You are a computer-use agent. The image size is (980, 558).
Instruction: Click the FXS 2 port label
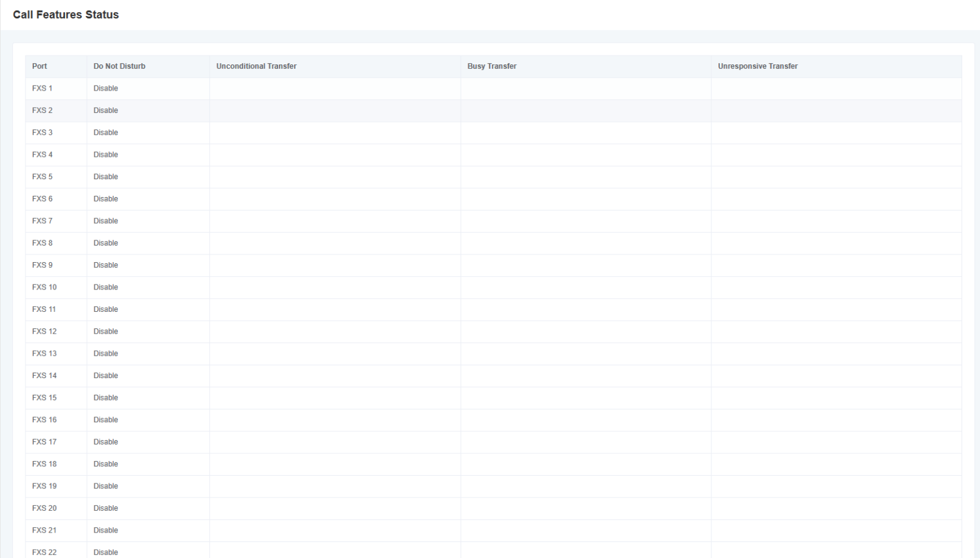pyautogui.click(x=42, y=110)
